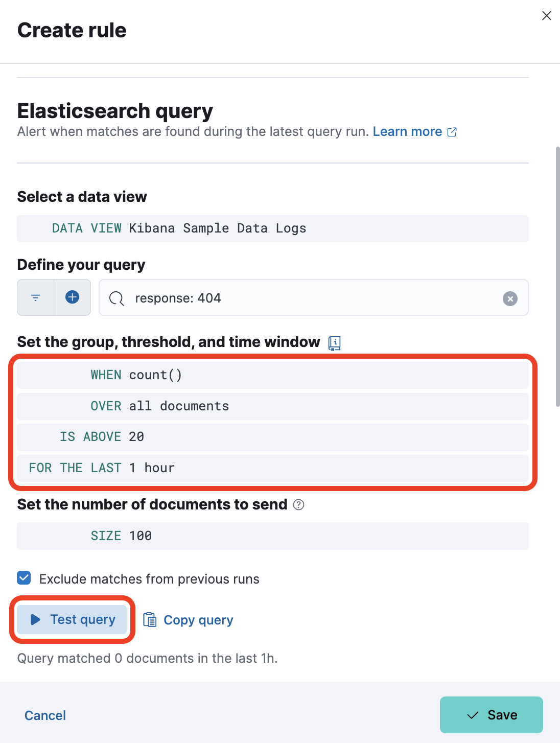560x743 pixels.
Task: Clear the query with the X icon
Action: click(x=510, y=298)
